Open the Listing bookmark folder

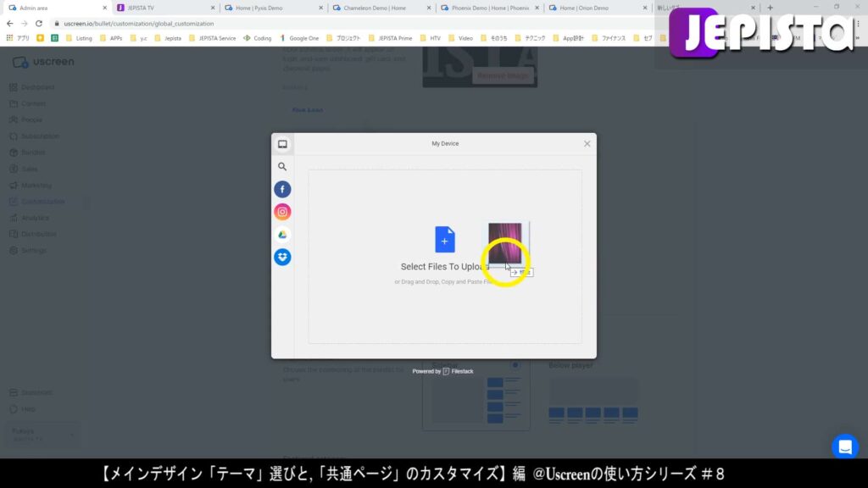(x=79, y=38)
